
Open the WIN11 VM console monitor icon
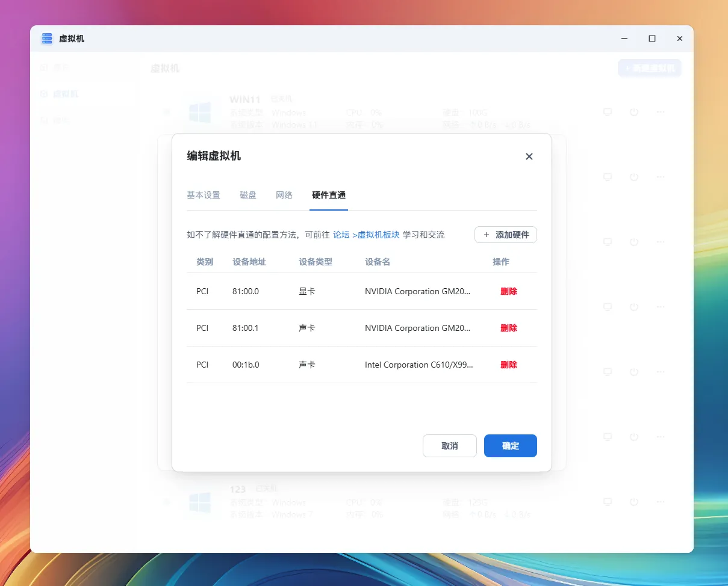[x=608, y=112]
